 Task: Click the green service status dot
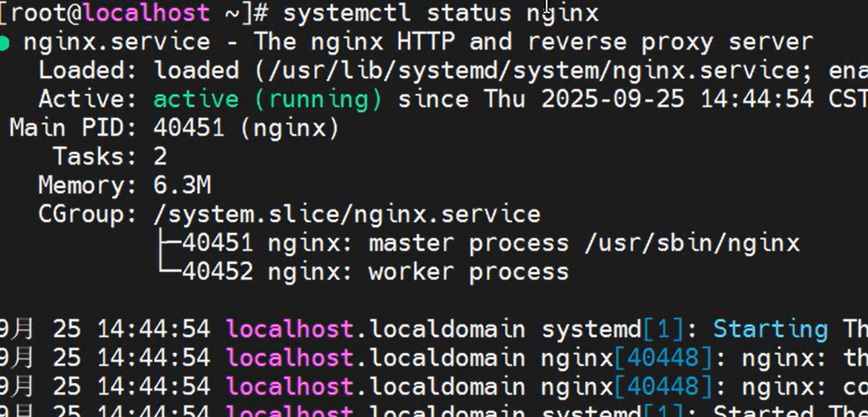(x=5, y=43)
